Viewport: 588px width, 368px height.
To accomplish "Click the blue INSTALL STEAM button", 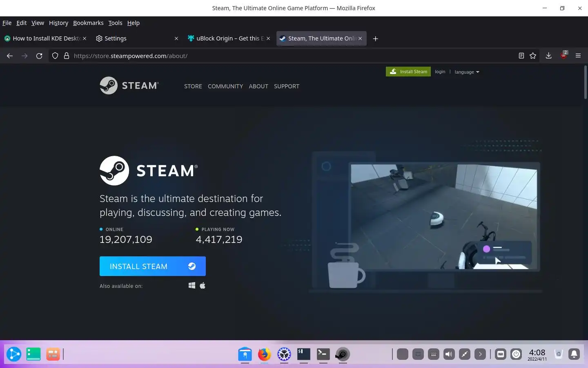I will tap(153, 266).
